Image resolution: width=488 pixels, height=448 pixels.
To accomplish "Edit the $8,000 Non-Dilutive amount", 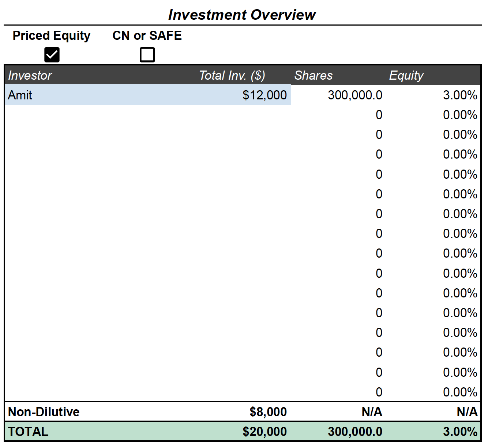I will tap(268, 412).
